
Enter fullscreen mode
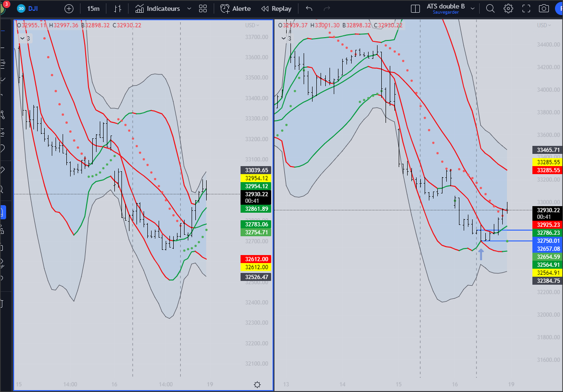click(526, 8)
